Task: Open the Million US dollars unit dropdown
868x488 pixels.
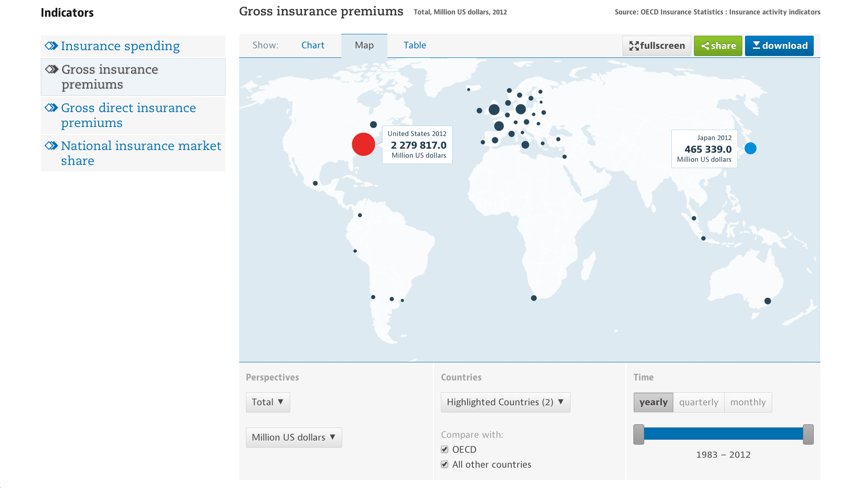Action: (294, 438)
